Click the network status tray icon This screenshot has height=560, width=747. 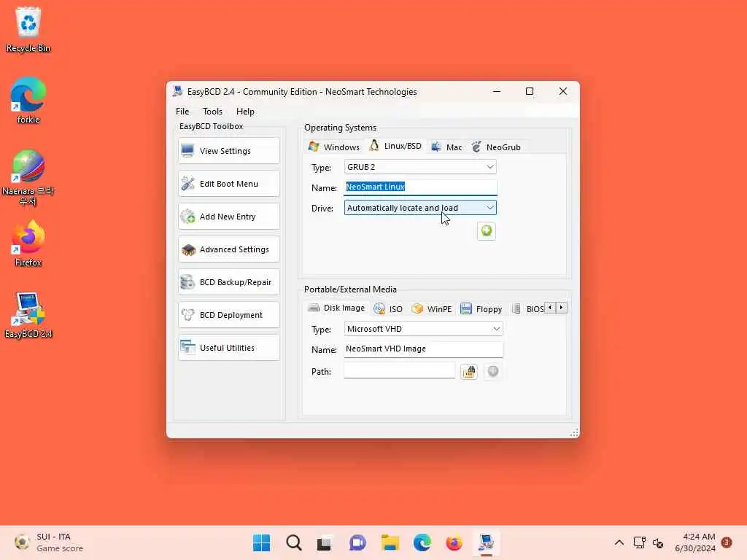(x=639, y=542)
